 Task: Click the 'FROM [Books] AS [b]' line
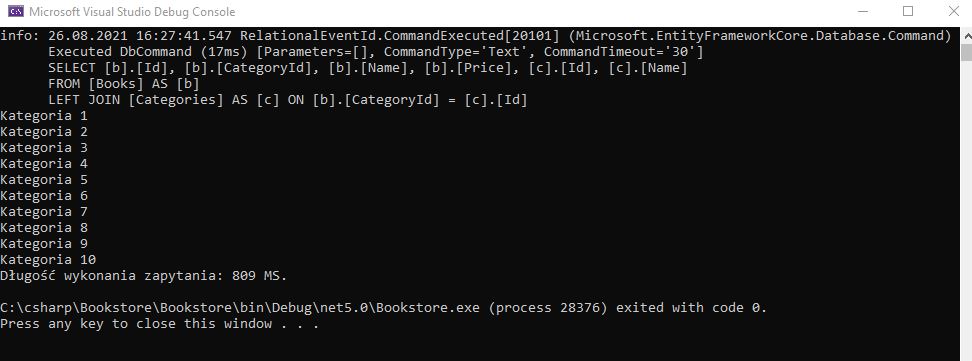pos(123,84)
